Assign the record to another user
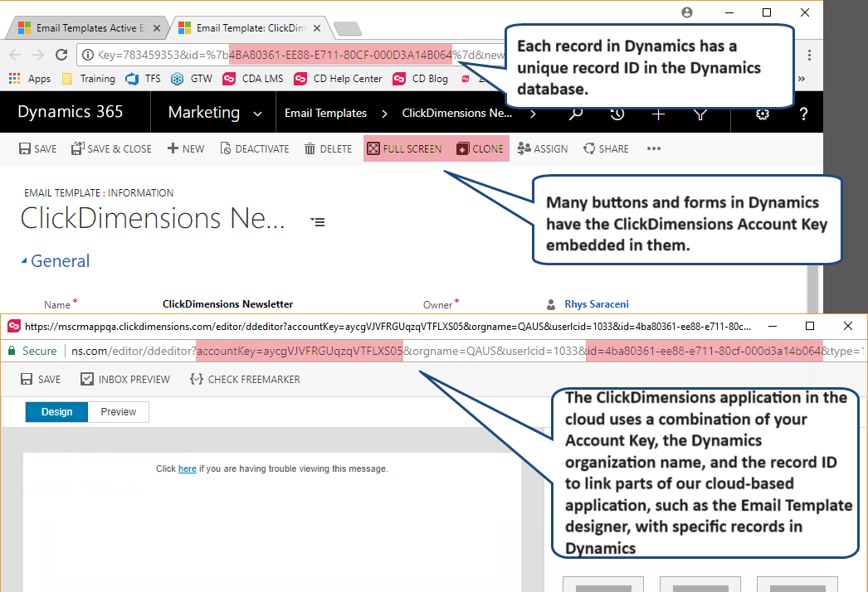This screenshot has width=868, height=592. pyautogui.click(x=543, y=149)
